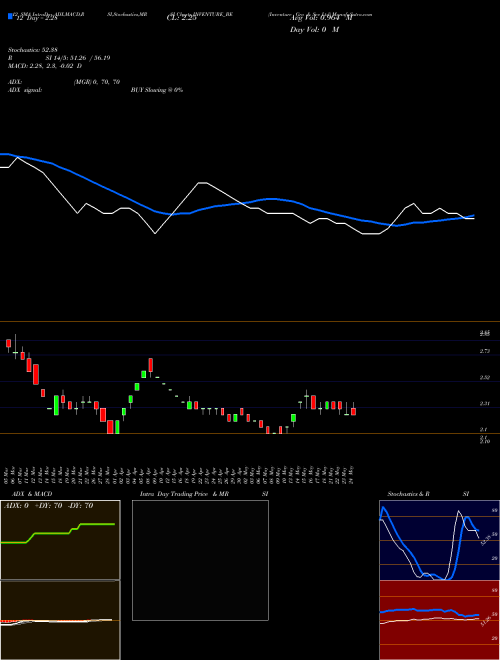Click 'Intra Day Trading Price & MR' title

pyautogui.click(x=184, y=494)
